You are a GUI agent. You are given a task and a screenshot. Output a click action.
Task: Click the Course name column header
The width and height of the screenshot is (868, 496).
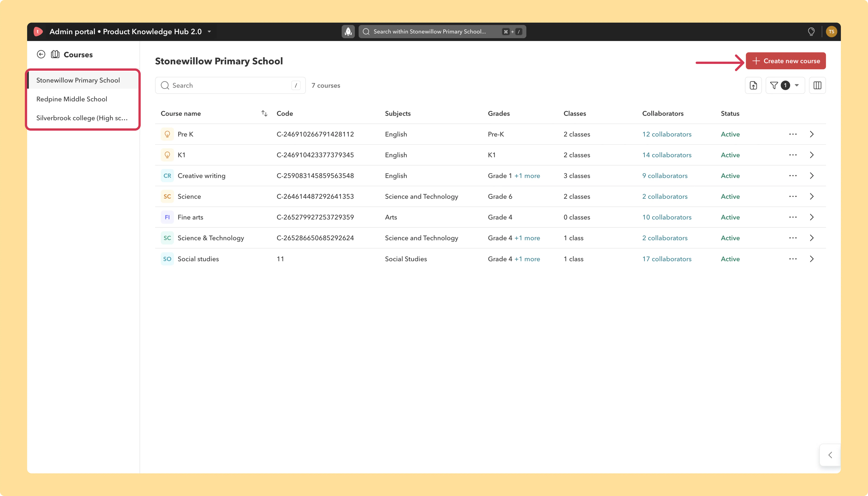[181, 113]
